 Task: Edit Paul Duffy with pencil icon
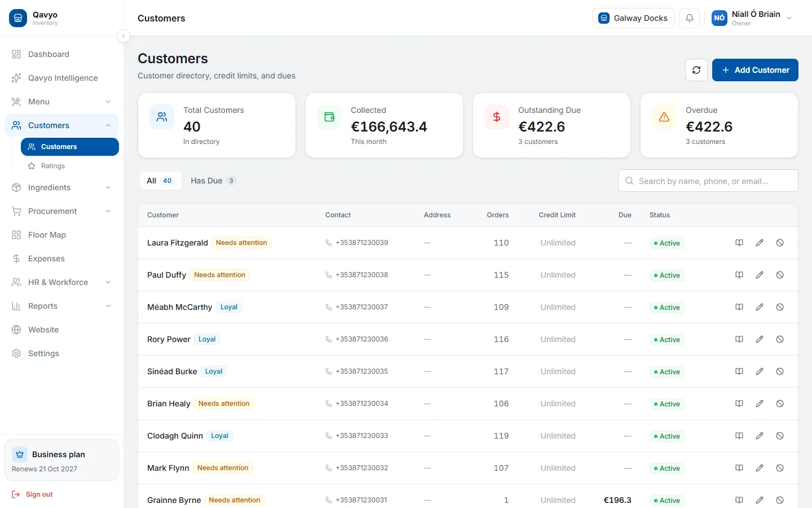pos(760,275)
